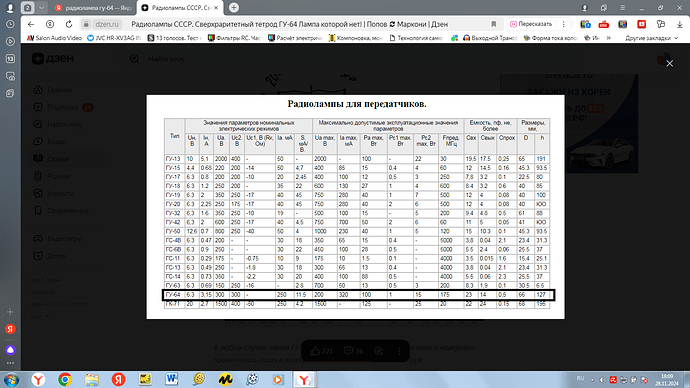Like the article with thumbs-up 221

click(x=321, y=351)
